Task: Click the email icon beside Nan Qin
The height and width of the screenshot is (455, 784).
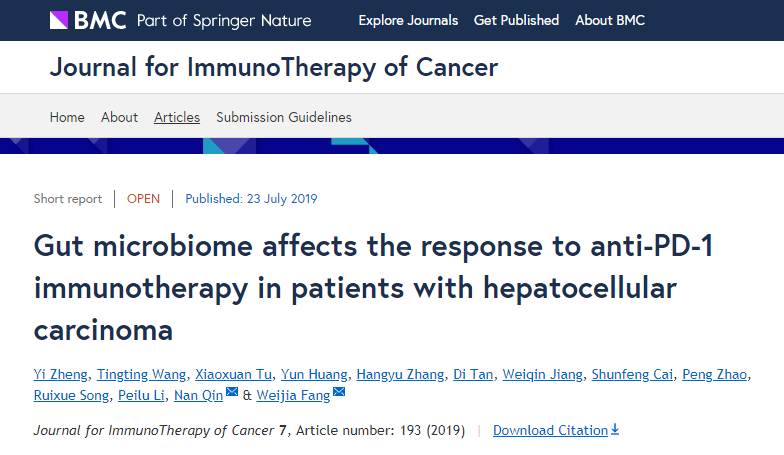Action: [x=232, y=393]
